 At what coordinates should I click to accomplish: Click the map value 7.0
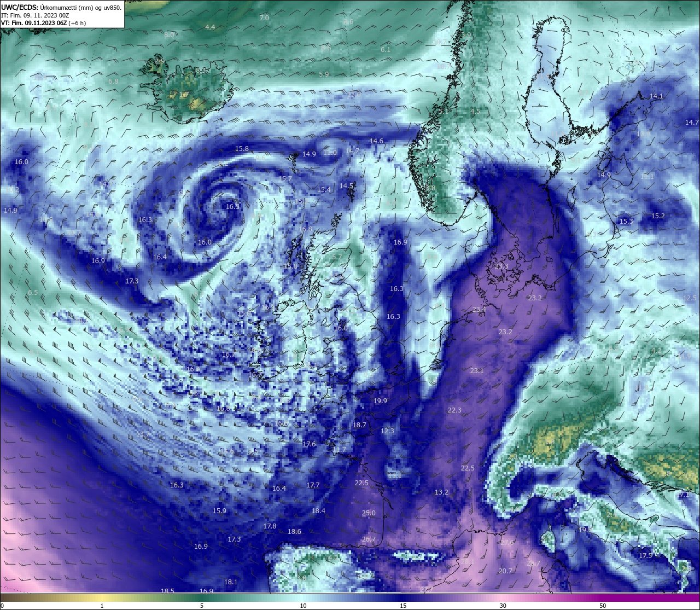tap(264, 18)
